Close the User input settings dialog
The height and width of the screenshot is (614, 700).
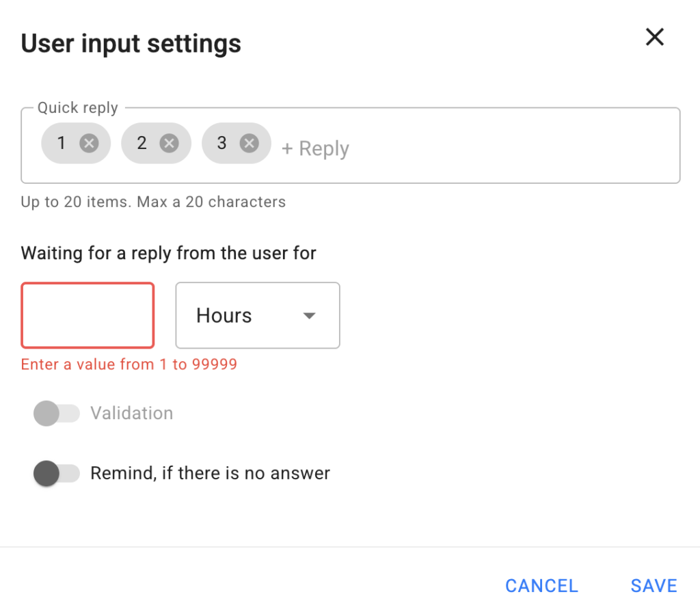(655, 38)
